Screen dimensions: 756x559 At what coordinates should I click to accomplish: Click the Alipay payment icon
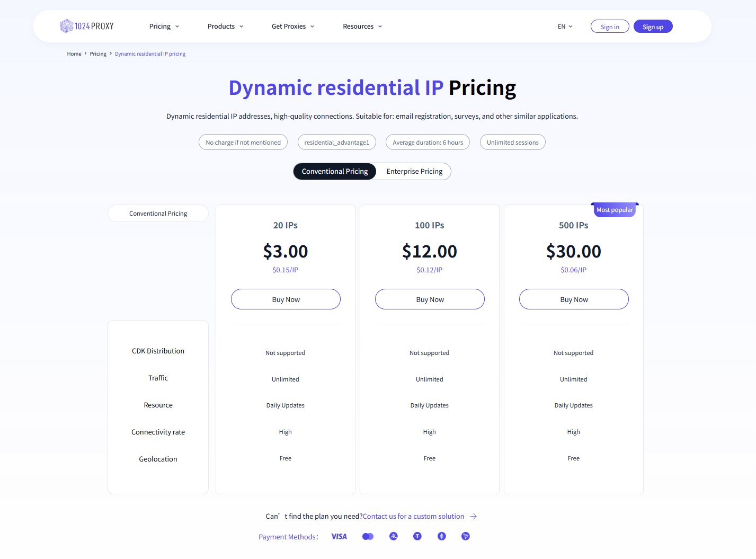point(394,536)
